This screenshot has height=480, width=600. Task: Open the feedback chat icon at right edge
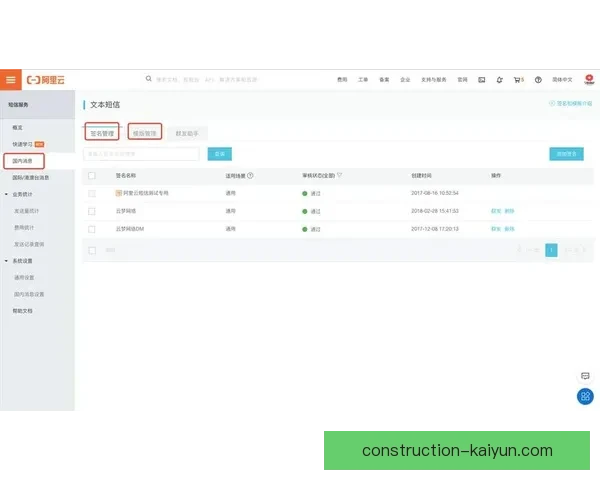[x=586, y=376]
